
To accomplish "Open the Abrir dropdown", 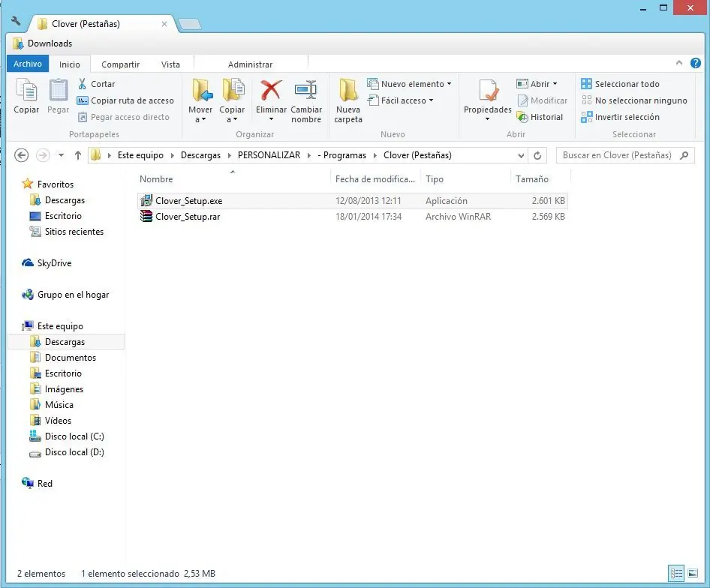I will click(537, 84).
